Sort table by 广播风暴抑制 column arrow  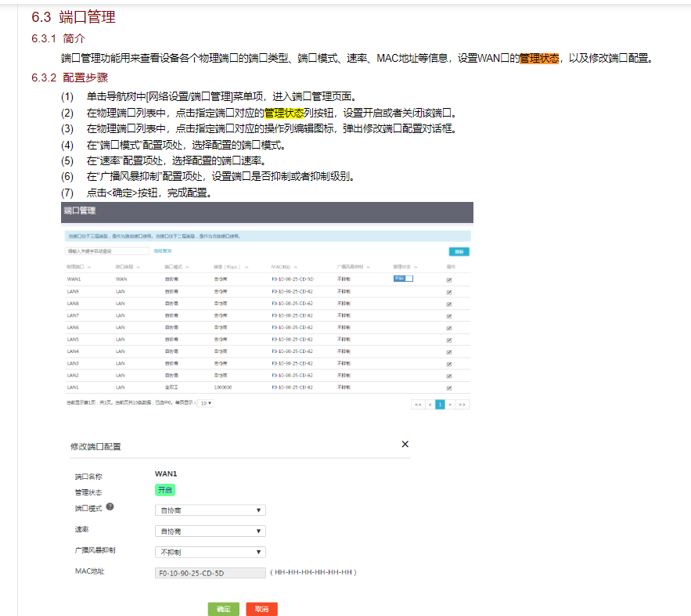coord(368,267)
